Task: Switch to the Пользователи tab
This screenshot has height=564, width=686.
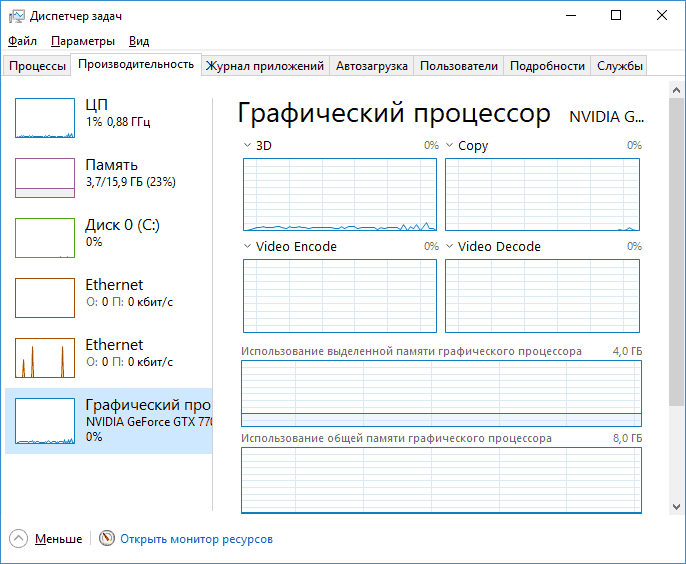Action: [x=458, y=66]
